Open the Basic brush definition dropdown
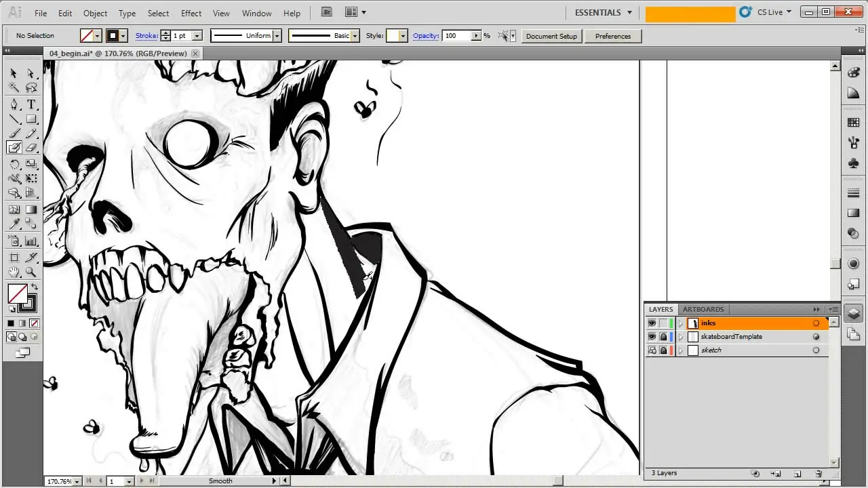Viewport: 868px width, 488px height. (355, 36)
